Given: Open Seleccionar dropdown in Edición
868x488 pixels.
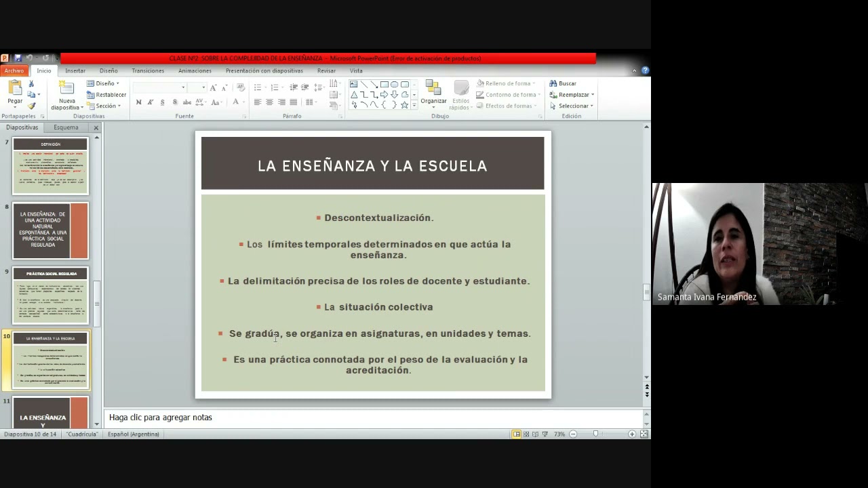Looking at the screenshot, I should click(x=572, y=106).
